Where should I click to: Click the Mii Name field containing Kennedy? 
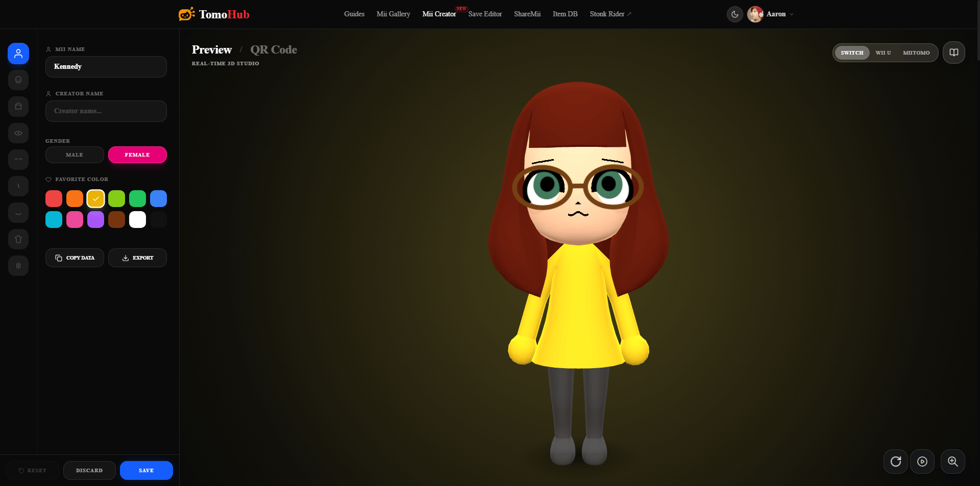point(106,67)
